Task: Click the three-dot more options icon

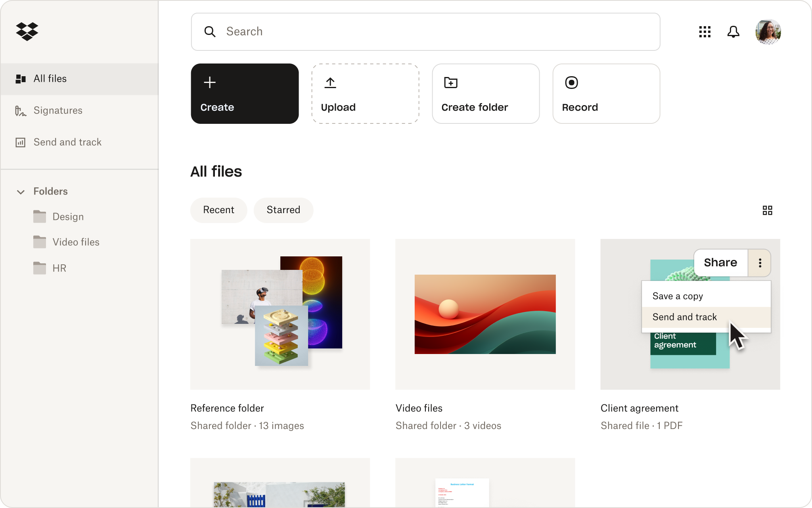Action: pyautogui.click(x=760, y=262)
